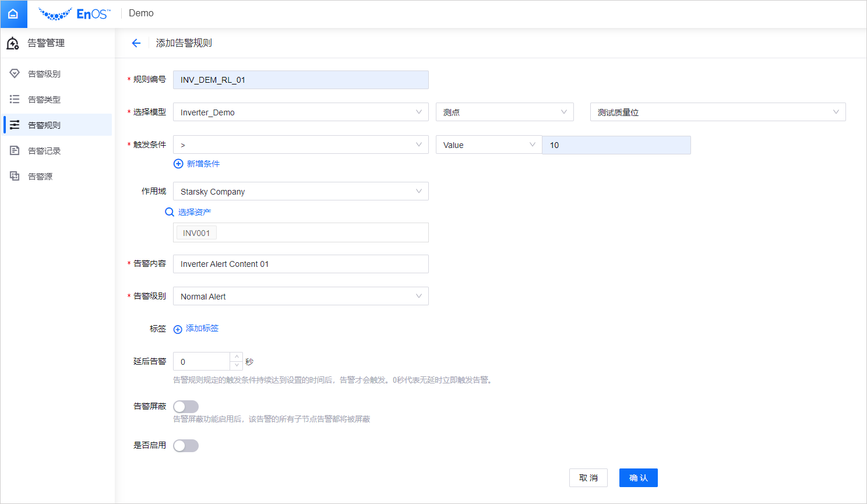Enable the 是否启用 switch
The width and height of the screenshot is (867, 504).
tap(186, 446)
